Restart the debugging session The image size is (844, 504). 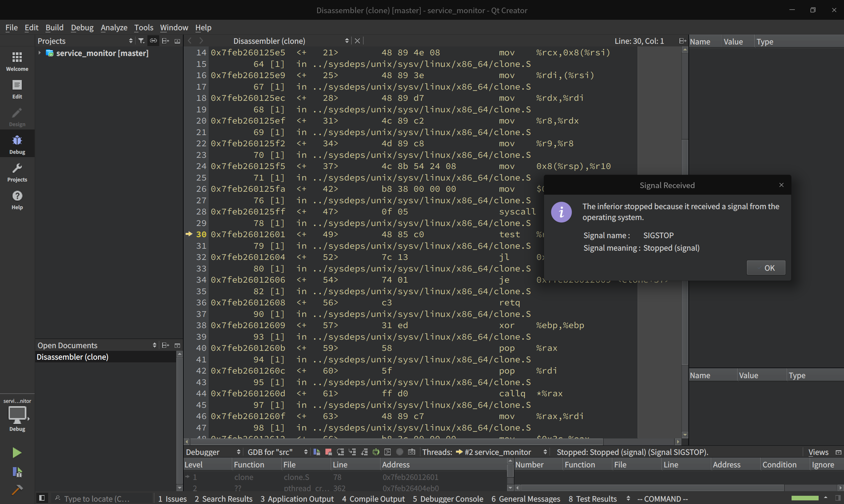click(x=376, y=452)
